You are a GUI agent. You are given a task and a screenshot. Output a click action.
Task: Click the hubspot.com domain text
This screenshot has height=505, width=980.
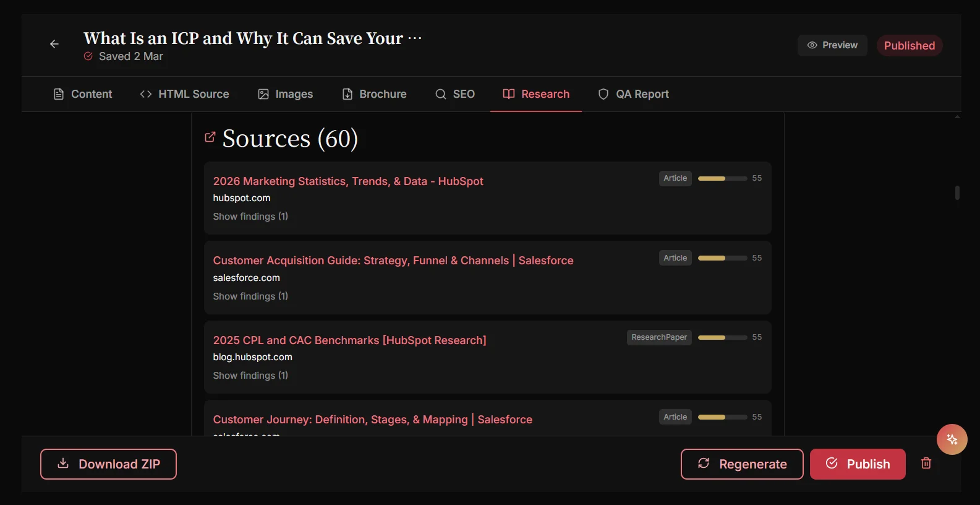pyautogui.click(x=242, y=198)
